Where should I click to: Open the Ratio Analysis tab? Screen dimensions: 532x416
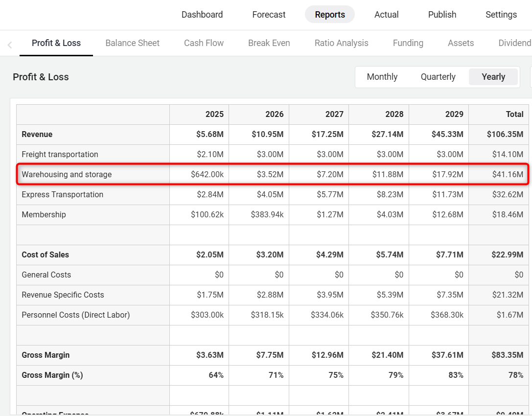click(341, 43)
